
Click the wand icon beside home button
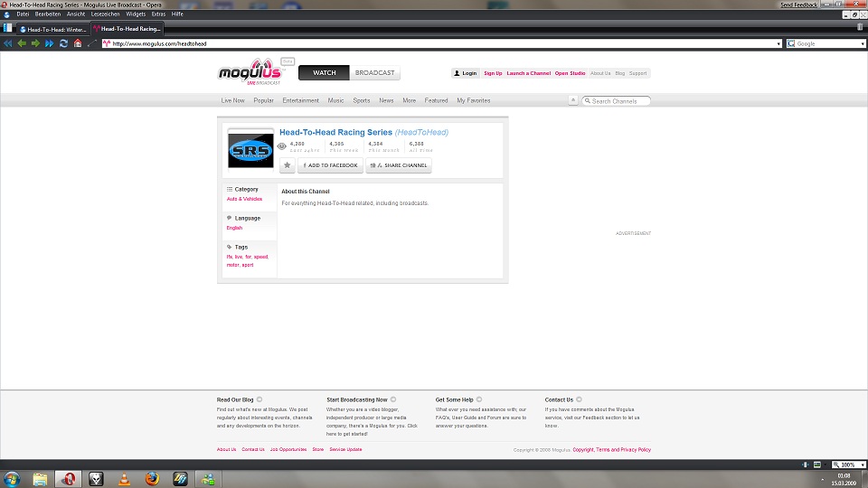pos(92,43)
